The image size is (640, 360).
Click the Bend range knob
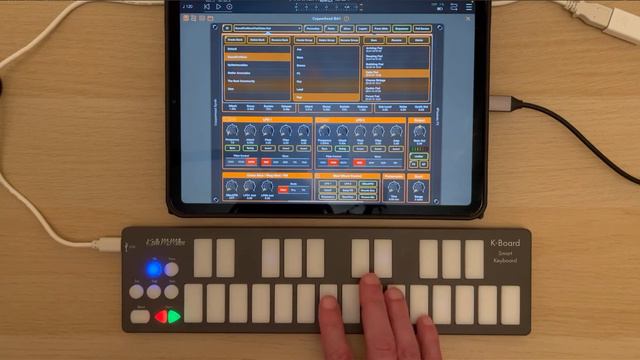pyautogui.click(x=418, y=188)
